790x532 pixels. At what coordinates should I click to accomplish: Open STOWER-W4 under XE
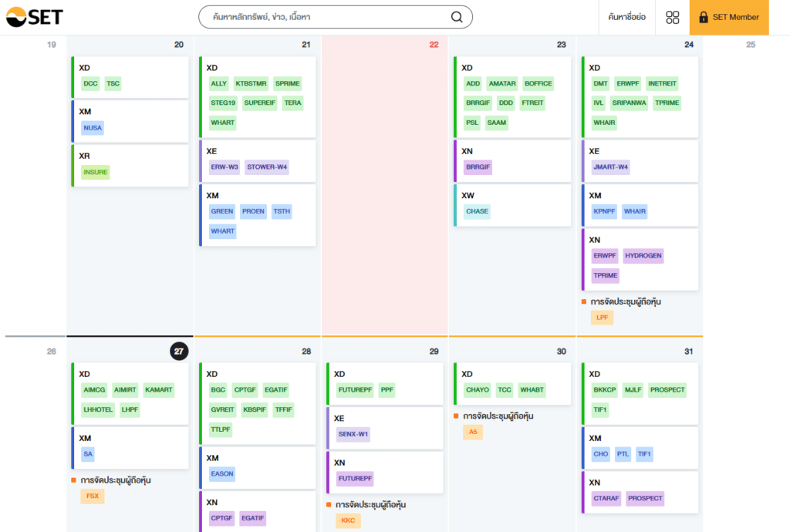(267, 167)
